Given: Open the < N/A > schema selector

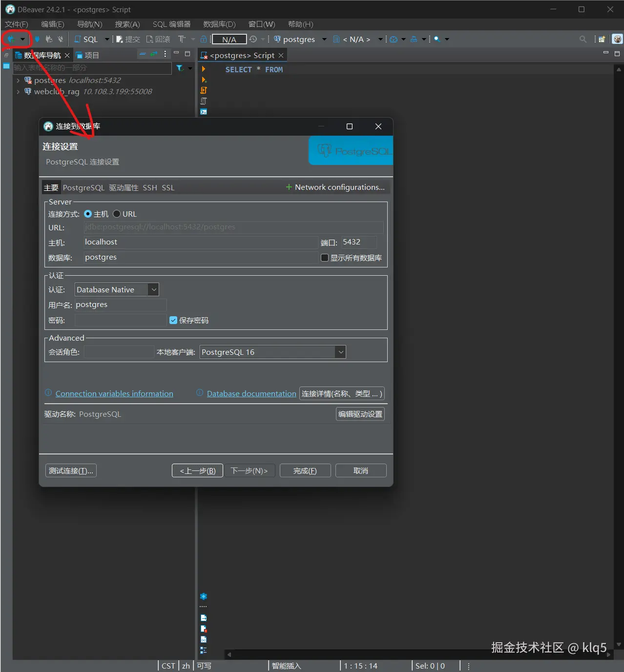Looking at the screenshot, I should coord(356,39).
